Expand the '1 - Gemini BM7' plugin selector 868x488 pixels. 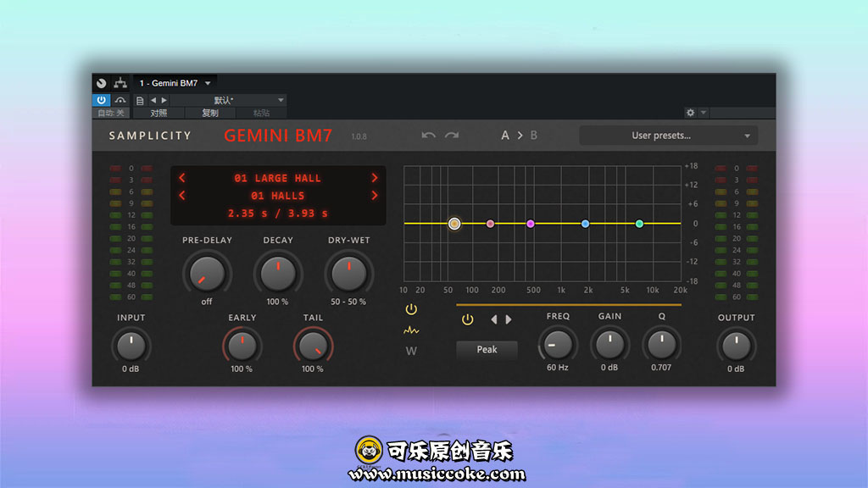click(x=175, y=83)
